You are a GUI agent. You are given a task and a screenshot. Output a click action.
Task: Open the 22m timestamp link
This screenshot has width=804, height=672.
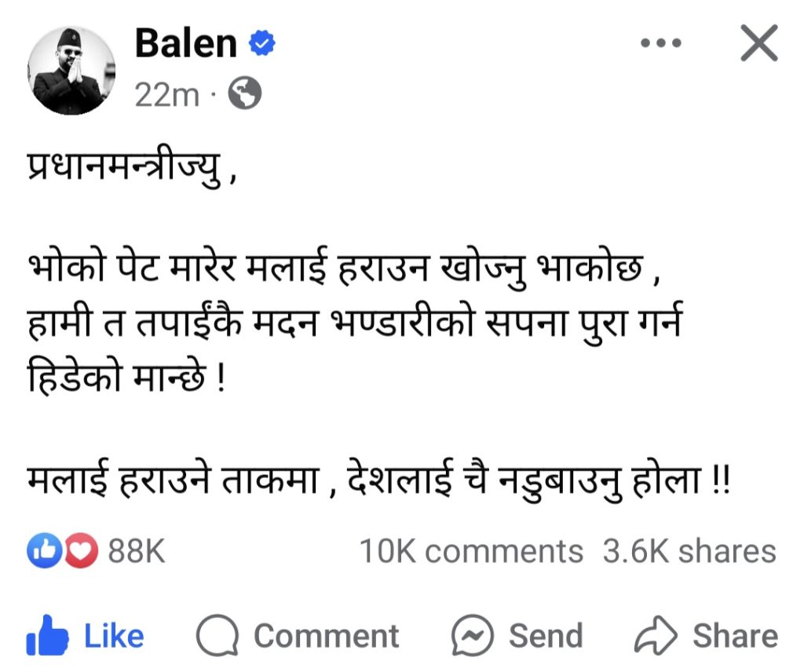(166, 95)
